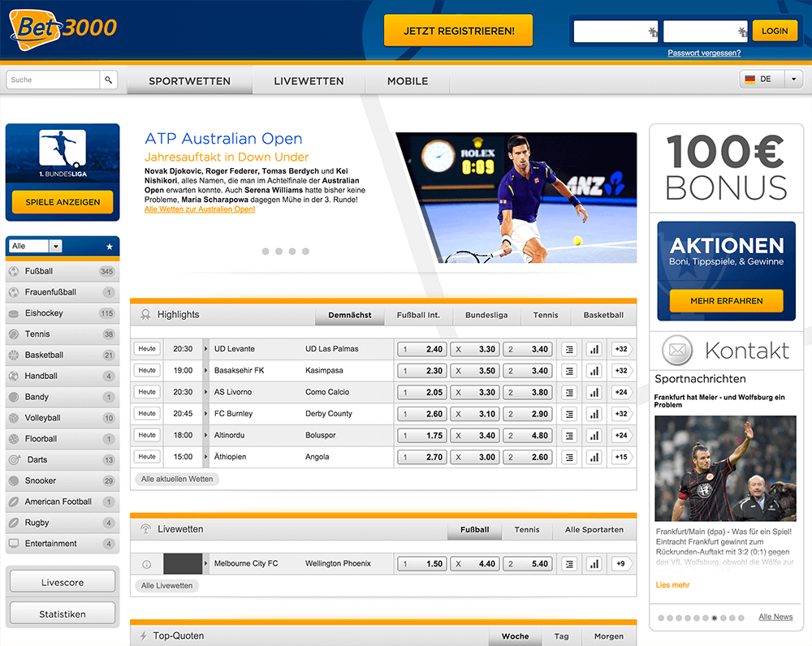Open the Tennis sport icon in sidebar

point(14,334)
